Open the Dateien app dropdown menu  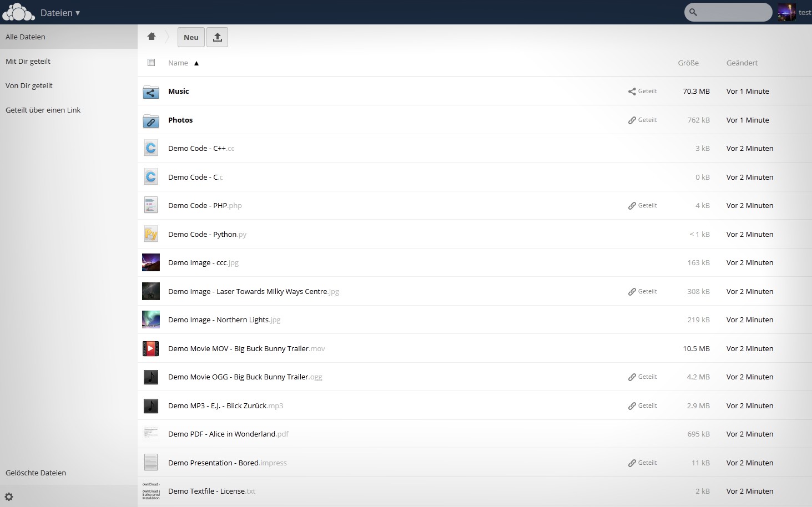tap(60, 13)
